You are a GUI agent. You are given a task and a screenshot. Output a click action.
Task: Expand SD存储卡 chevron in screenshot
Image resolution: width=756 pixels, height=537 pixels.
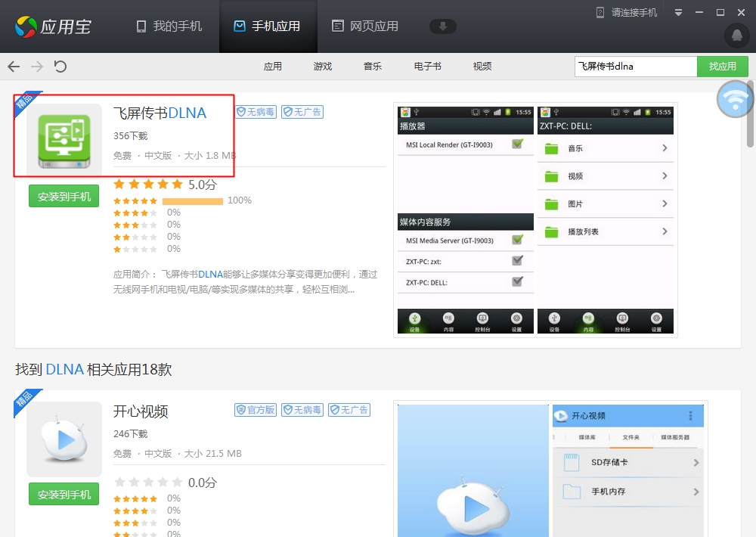pos(696,463)
